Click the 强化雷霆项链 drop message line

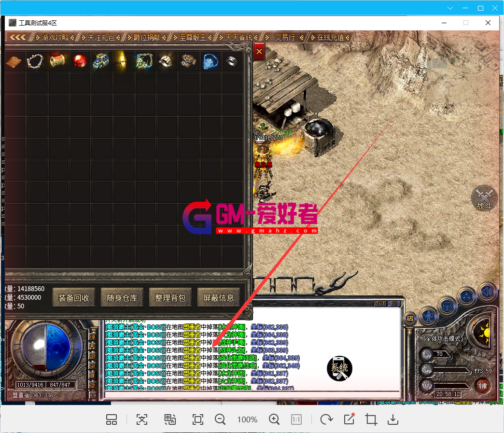pos(202,358)
